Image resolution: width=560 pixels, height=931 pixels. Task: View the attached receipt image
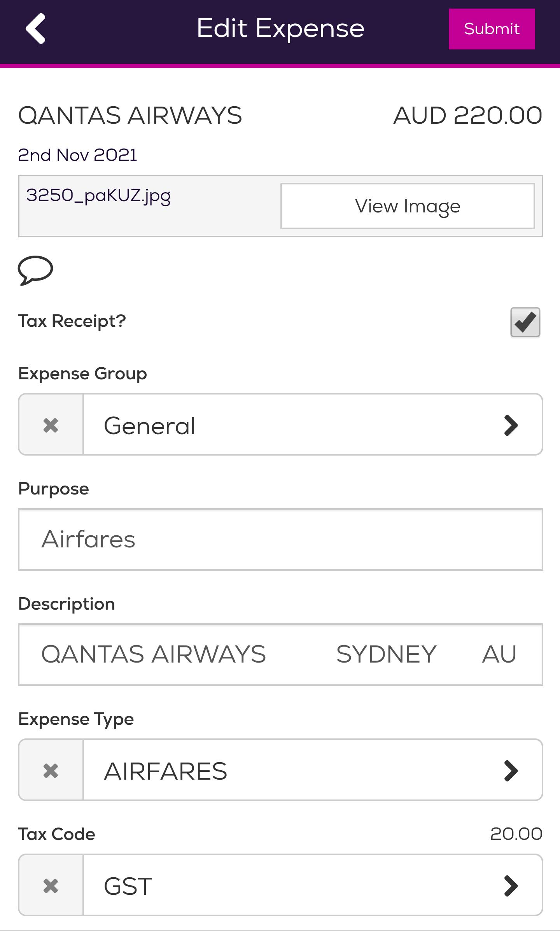(x=408, y=206)
